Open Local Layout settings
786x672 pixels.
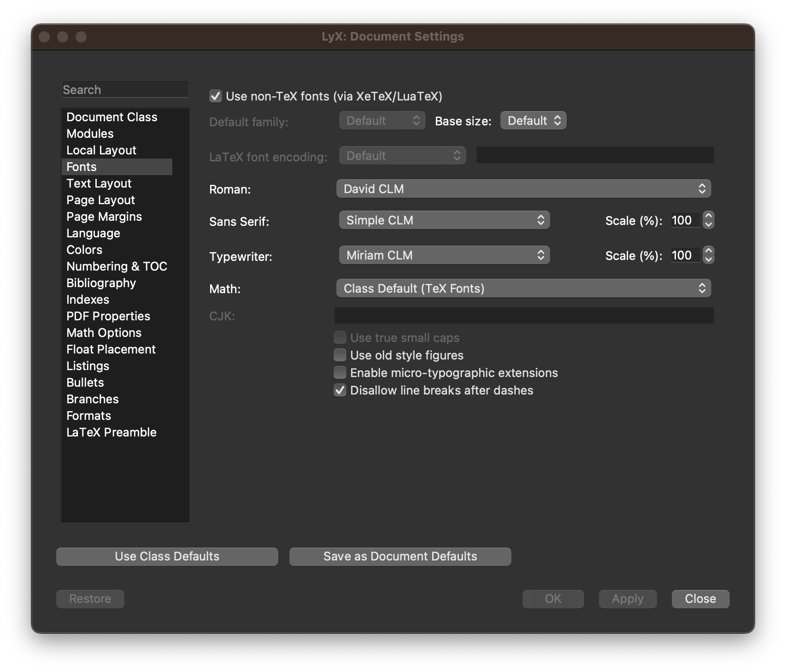click(x=117, y=150)
